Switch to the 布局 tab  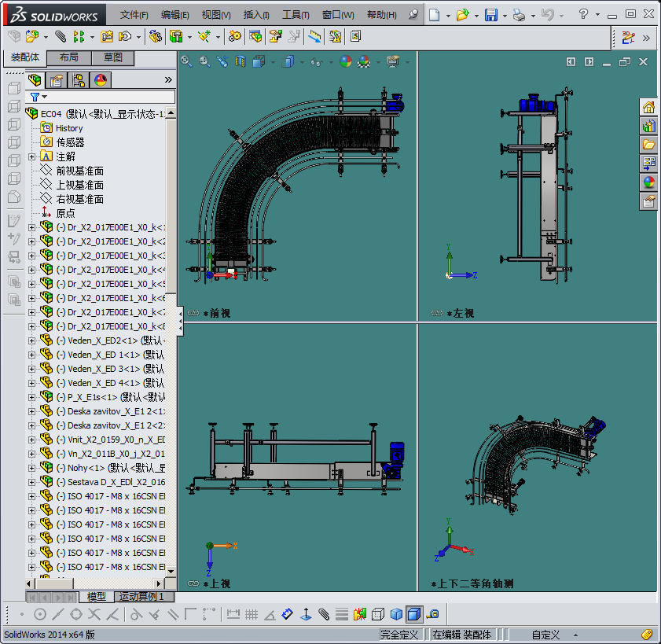[x=69, y=57]
